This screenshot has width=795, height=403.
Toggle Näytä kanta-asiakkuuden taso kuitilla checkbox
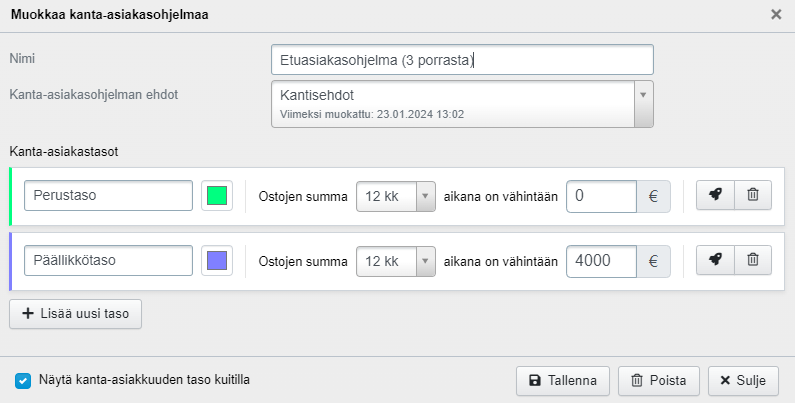(x=23, y=380)
